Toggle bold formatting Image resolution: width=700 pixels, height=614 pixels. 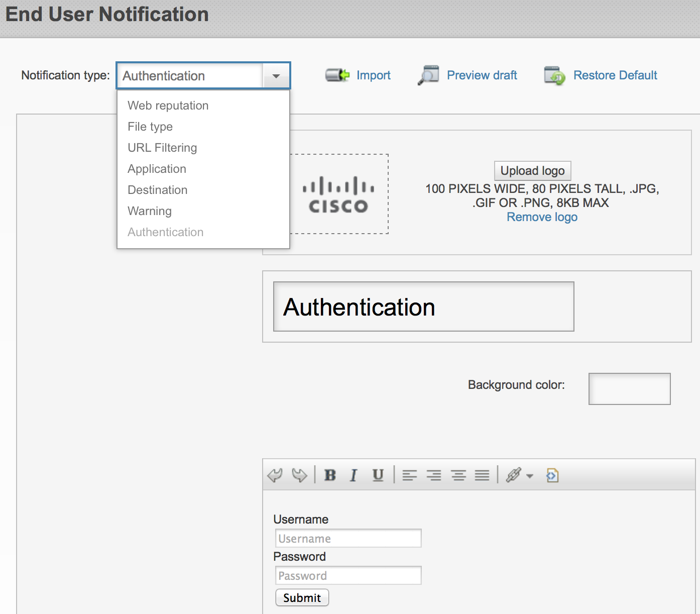point(330,475)
